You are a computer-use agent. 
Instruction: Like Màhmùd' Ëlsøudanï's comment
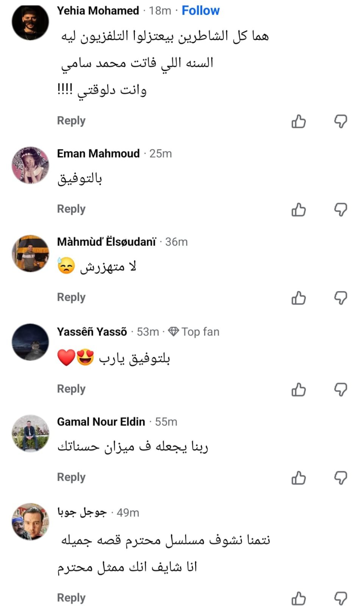pos(299,298)
